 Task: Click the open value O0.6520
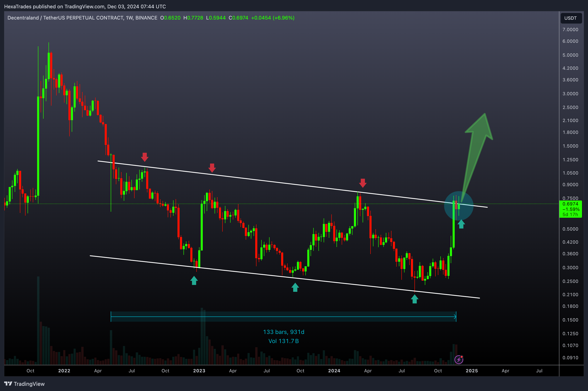170,18
